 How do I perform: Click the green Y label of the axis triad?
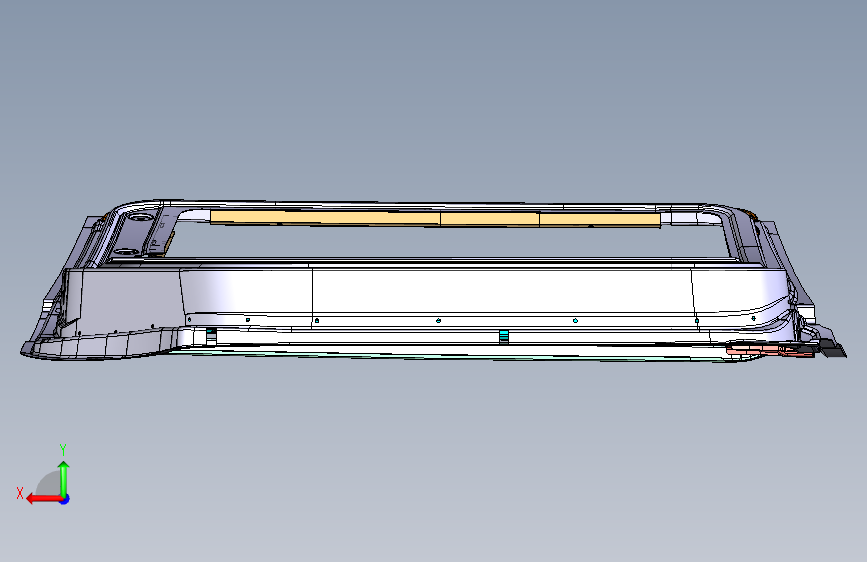click(63, 450)
